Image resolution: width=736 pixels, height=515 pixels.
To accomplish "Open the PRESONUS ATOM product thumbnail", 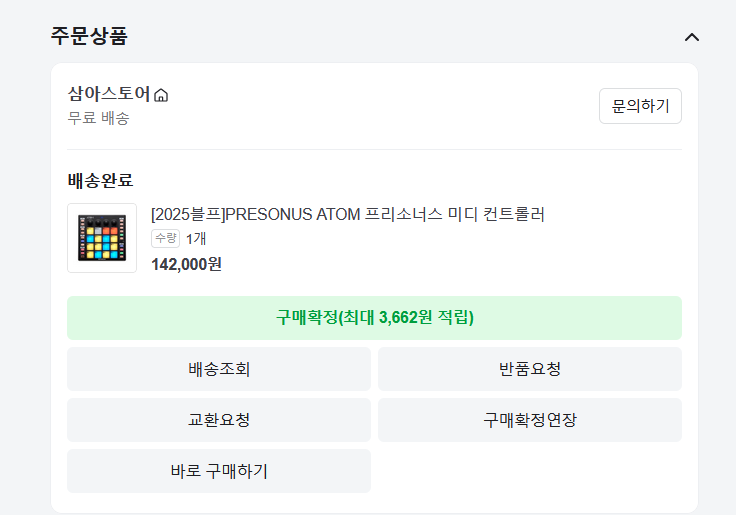I will 102,238.
